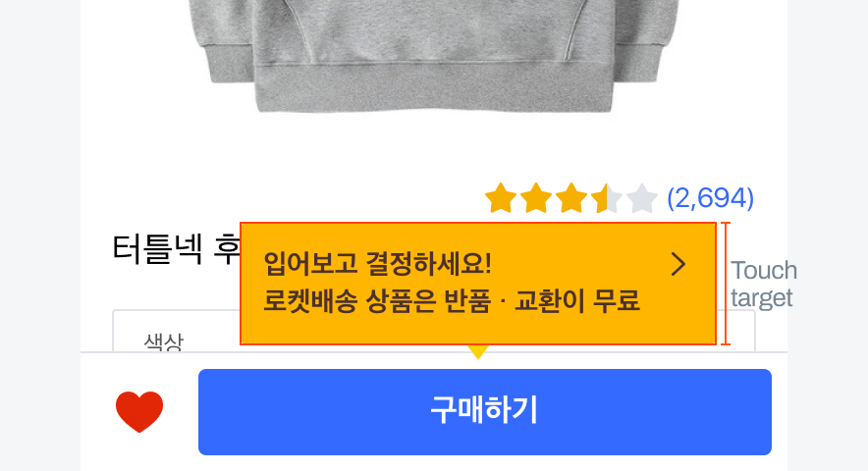Screen dimensions: 868x471
Task: Click the red touch-target bracket line
Action: pyautogui.click(x=727, y=284)
